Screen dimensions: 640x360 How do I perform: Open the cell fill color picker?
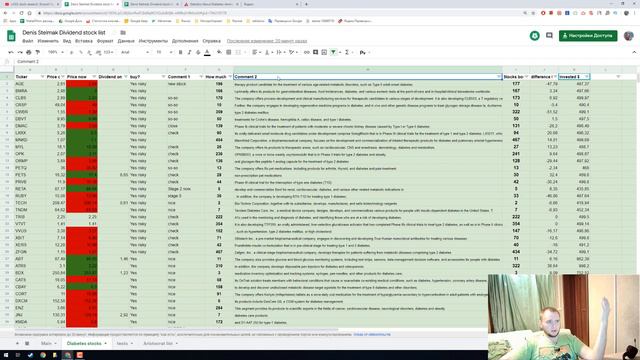[220, 52]
